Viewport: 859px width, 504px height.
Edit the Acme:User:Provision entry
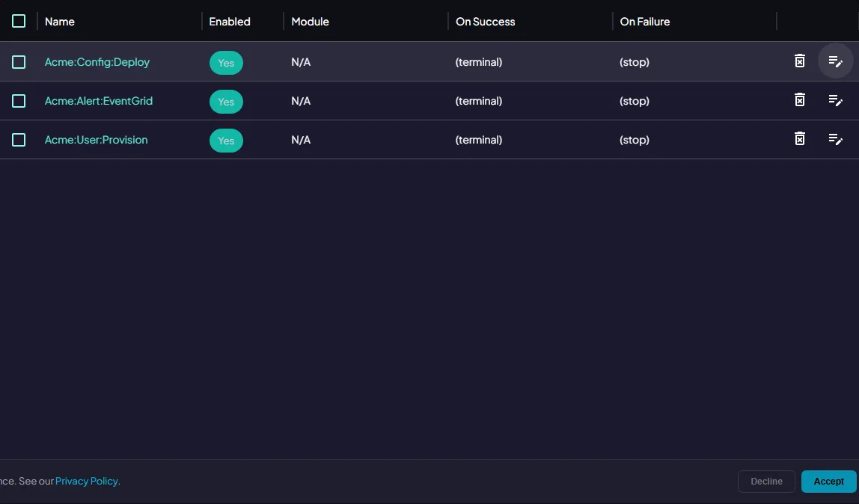(836, 139)
